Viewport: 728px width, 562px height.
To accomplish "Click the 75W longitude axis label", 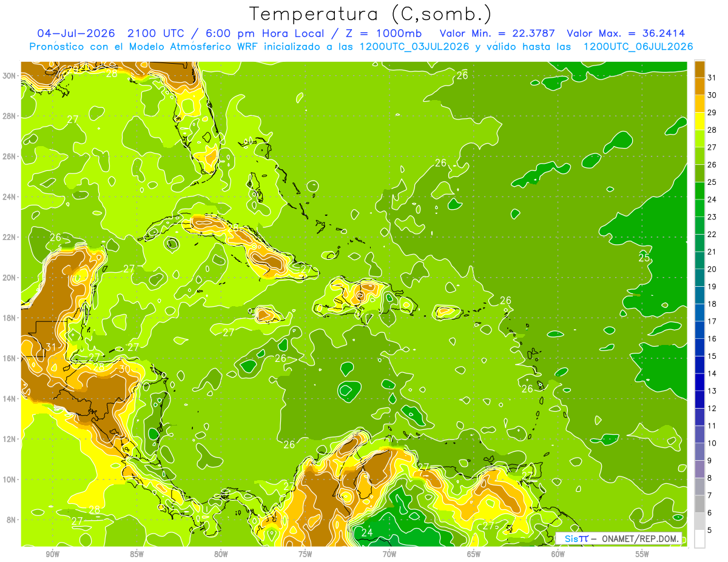I will tap(305, 554).
